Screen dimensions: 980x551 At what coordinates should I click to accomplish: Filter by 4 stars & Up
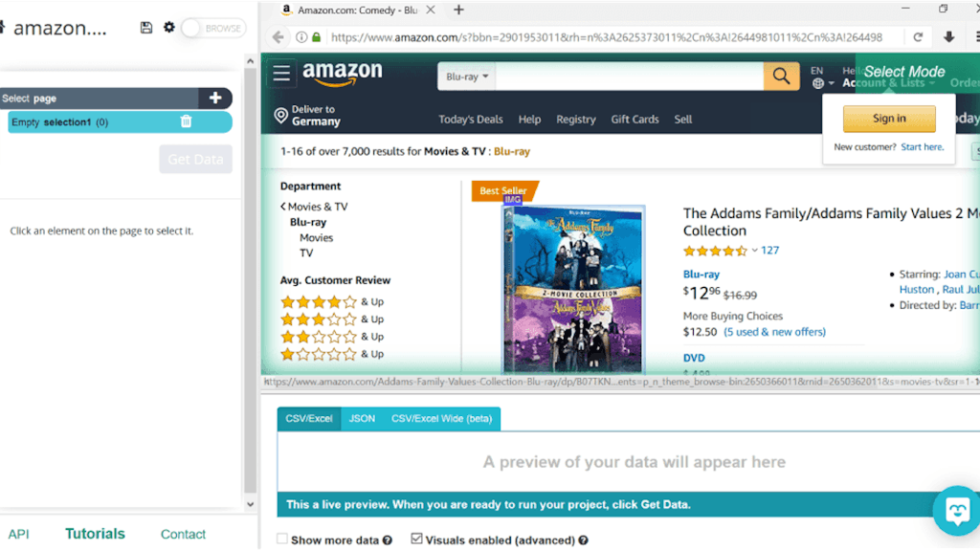pyautogui.click(x=332, y=302)
